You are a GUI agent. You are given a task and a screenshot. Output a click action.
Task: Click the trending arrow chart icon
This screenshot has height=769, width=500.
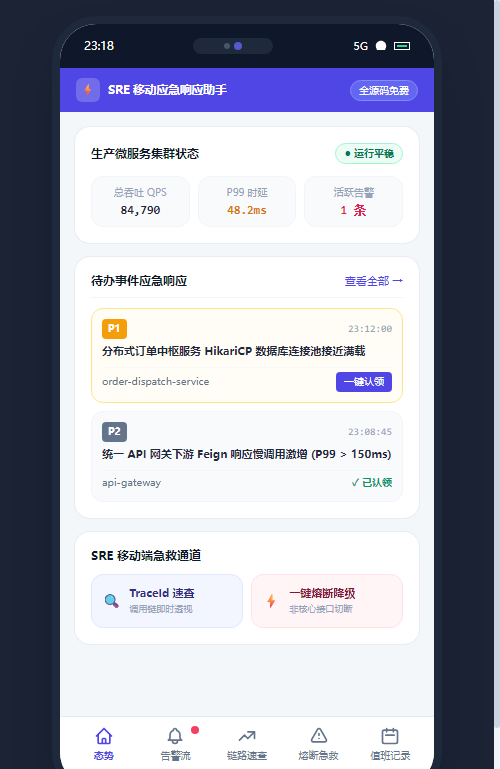247,736
